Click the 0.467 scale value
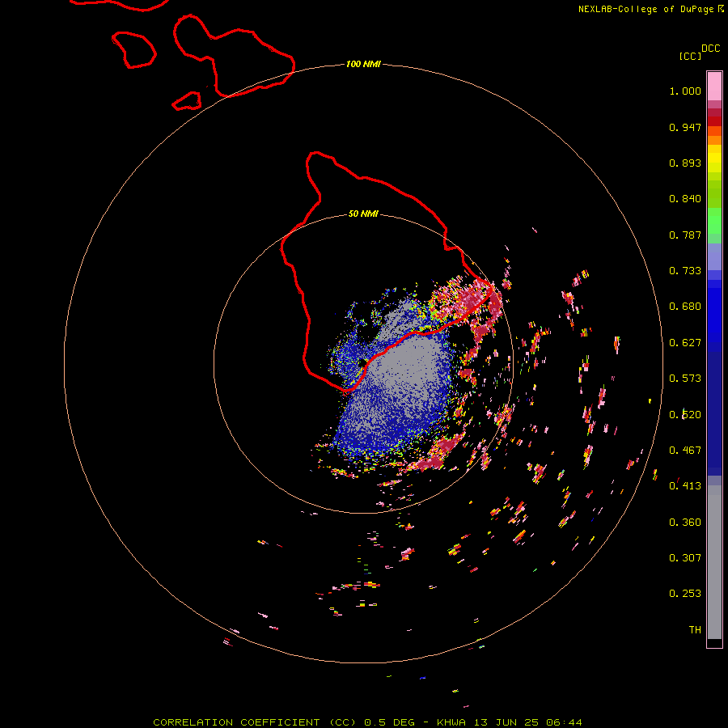Viewport: 728px width, 728px height. [x=685, y=451]
